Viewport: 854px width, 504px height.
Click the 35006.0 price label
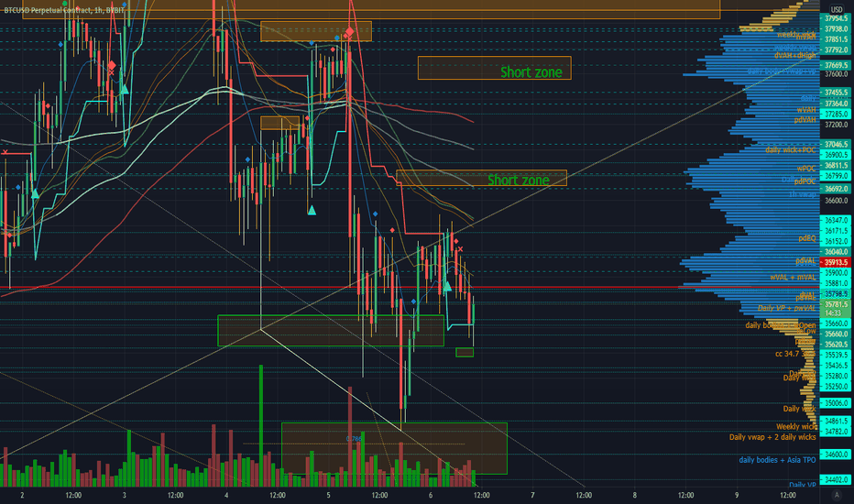[x=836, y=403]
